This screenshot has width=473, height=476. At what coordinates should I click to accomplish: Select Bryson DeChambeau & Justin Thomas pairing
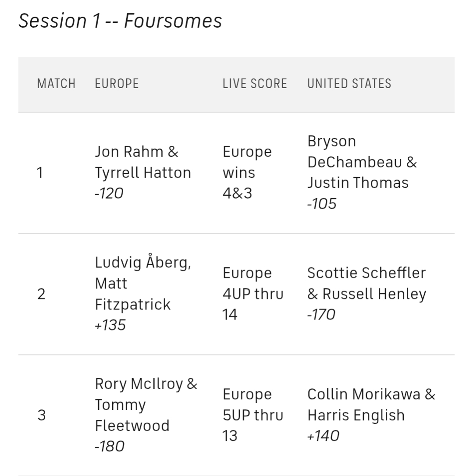point(362,162)
